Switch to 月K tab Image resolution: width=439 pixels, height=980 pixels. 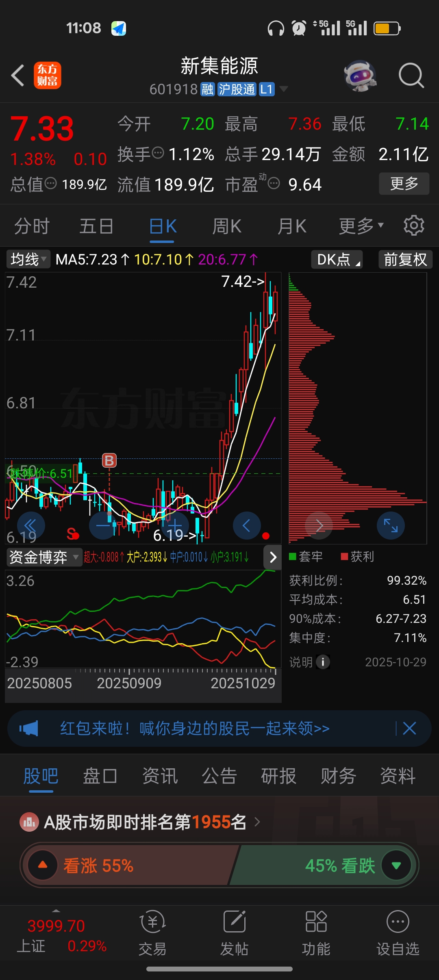(x=292, y=226)
